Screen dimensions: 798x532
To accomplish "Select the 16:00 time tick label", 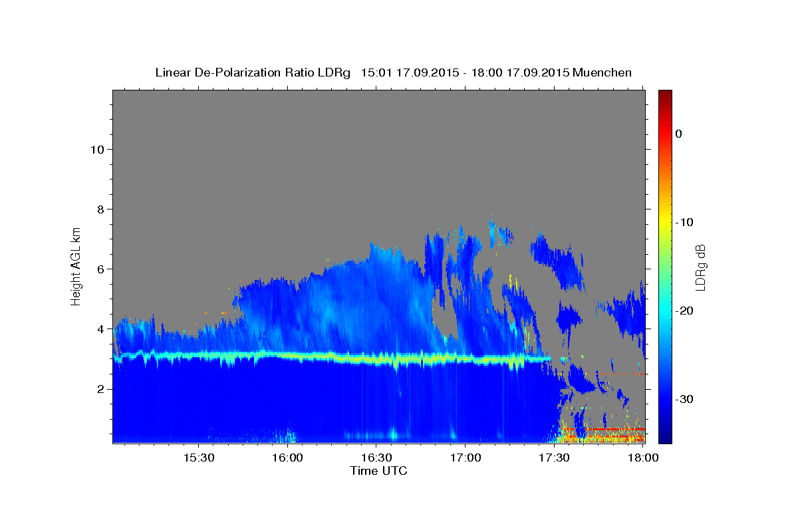I will pos(287,458).
